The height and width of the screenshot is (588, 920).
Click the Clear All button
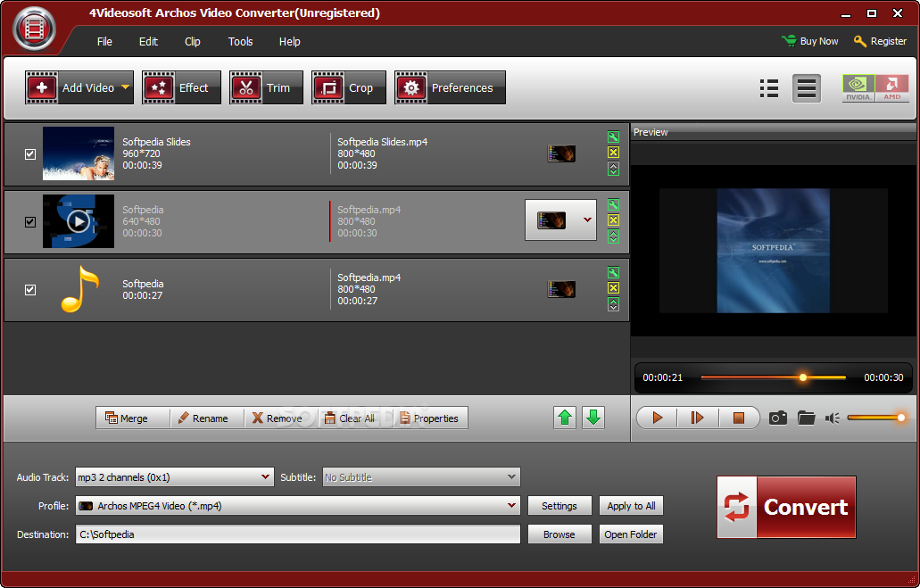[355, 418]
